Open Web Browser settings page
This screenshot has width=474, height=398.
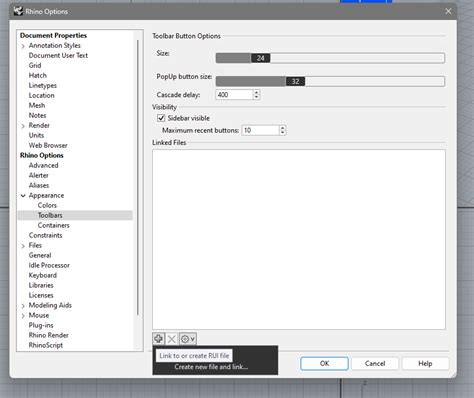48,145
